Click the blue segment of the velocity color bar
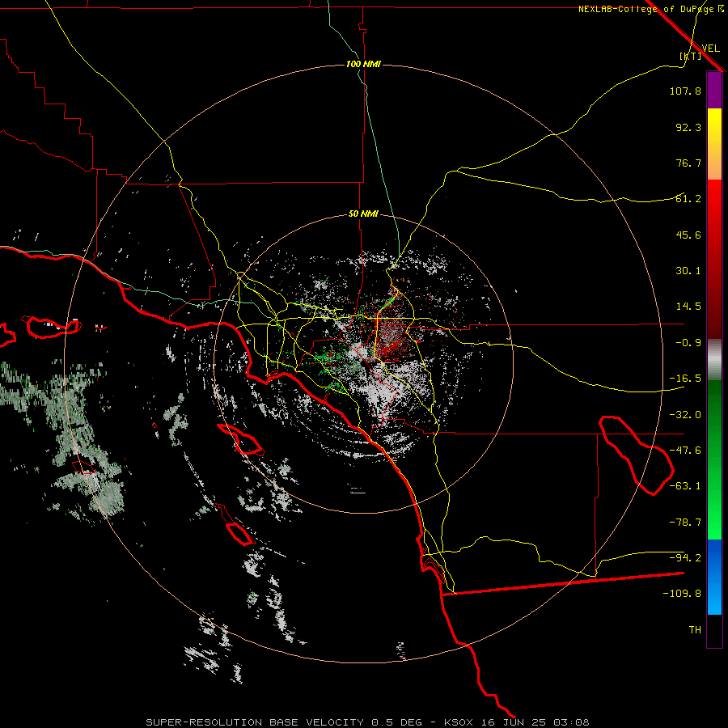Screen dimensions: 728x728 pyautogui.click(x=714, y=577)
